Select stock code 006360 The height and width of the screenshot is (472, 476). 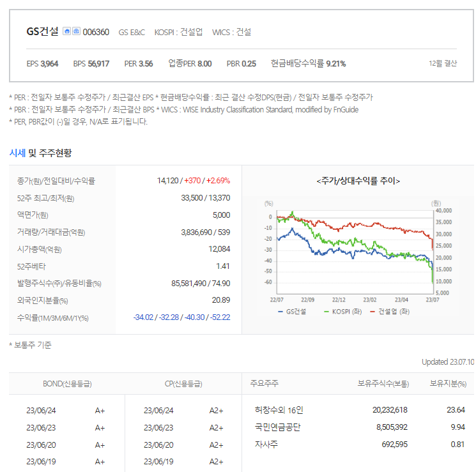coord(96,32)
